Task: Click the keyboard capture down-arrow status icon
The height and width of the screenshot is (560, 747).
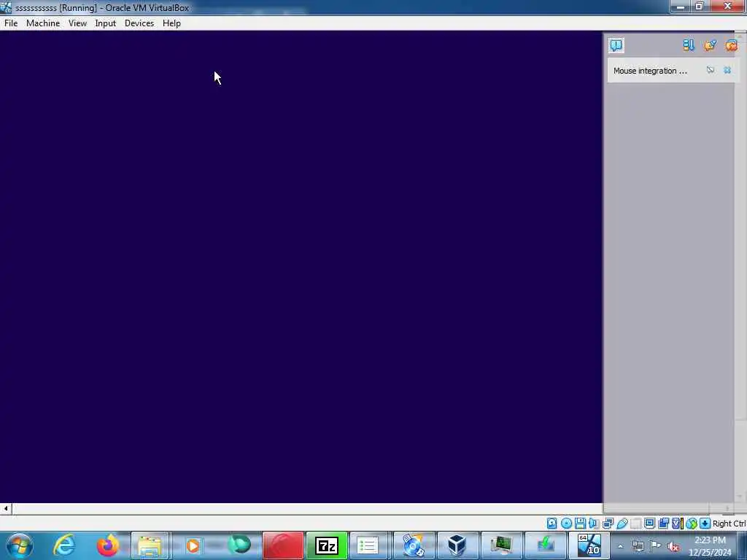Action: click(x=705, y=524)
